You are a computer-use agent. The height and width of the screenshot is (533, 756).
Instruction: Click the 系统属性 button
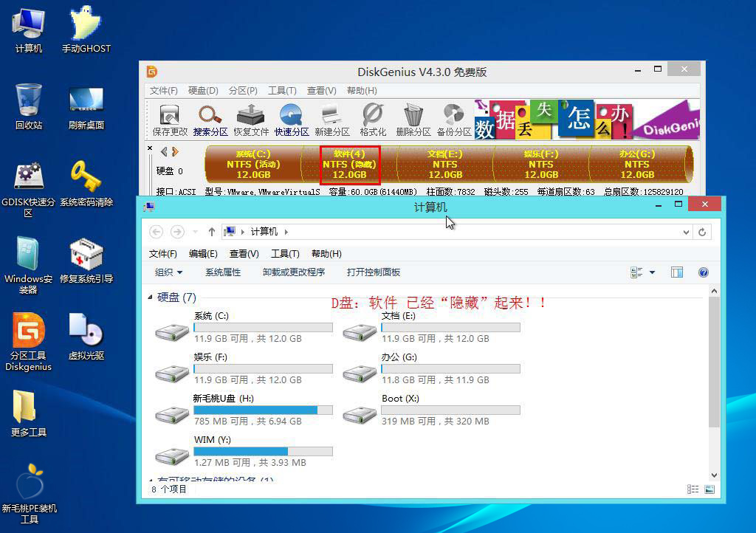[223, 272]
